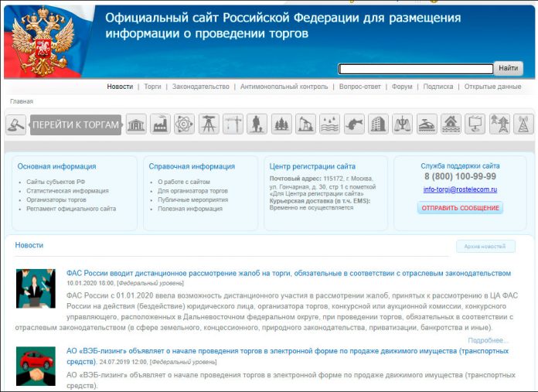The width and height of the screenshot is (538, 392).
Task: Open the oil pumpjack category icon
Action: pyautogui.click(x=305, y=124)
